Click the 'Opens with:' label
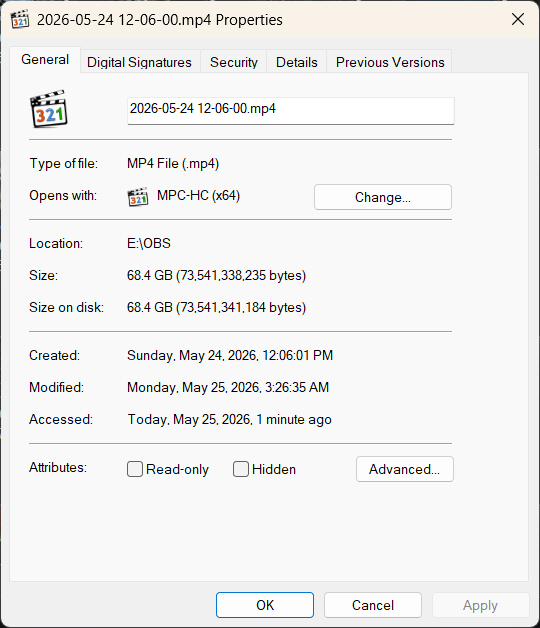The width and height of the screenshot is (540, 628). [x=63, y=195]
